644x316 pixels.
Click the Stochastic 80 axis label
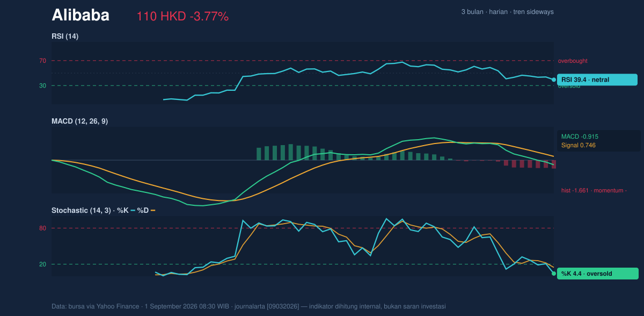pyautogui.click(x=42, y=228)
